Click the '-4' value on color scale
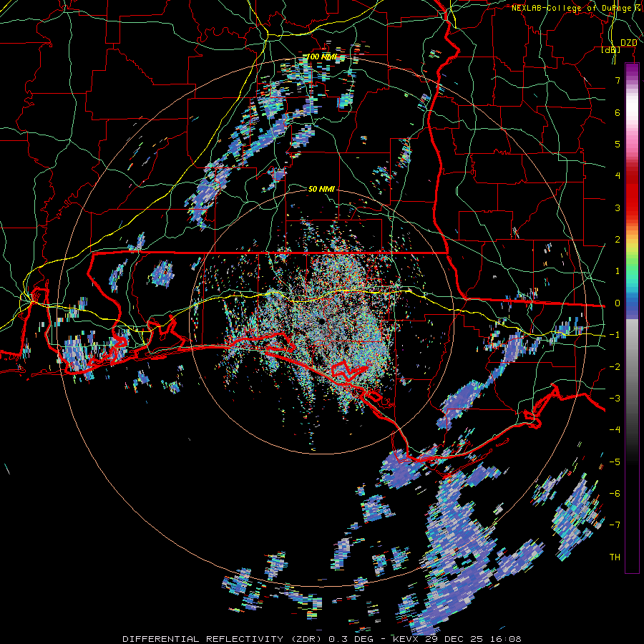 point(615,430)
